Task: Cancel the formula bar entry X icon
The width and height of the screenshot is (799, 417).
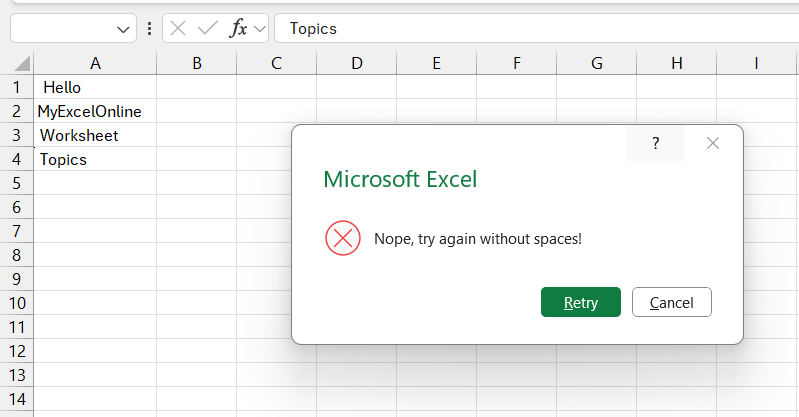Action: (178, 28)
